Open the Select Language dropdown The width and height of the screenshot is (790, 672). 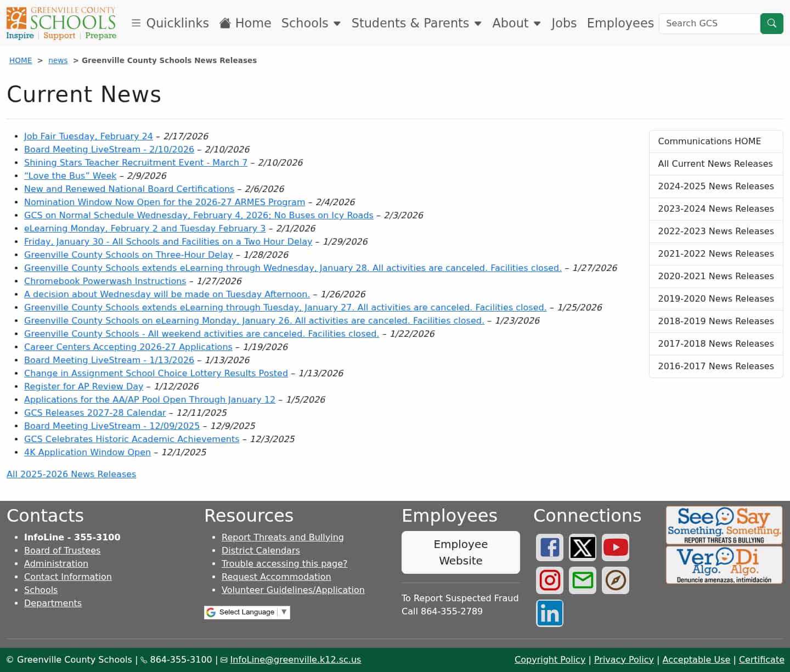coord(247,612)
